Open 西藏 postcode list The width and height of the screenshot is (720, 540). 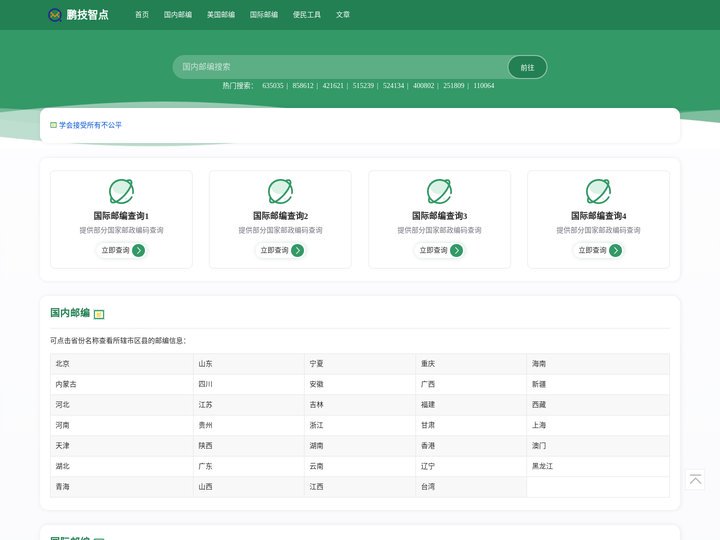(539, 405)
